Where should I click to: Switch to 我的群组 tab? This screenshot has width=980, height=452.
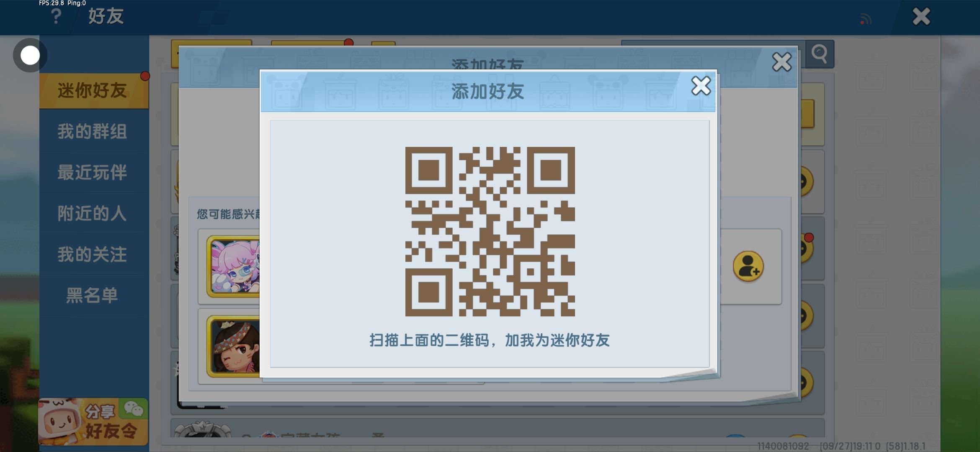tap(92, 131)
